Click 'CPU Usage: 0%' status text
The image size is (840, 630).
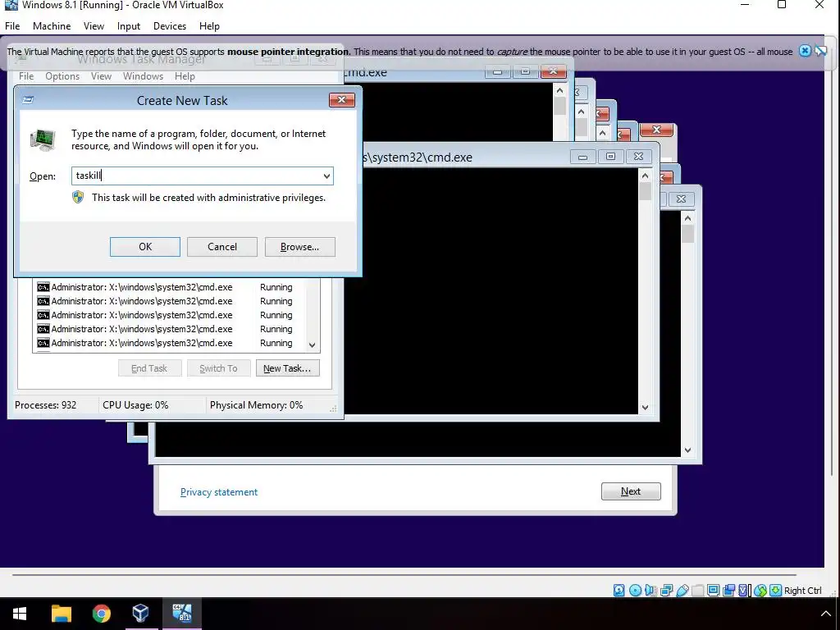(x=135, y=405)
